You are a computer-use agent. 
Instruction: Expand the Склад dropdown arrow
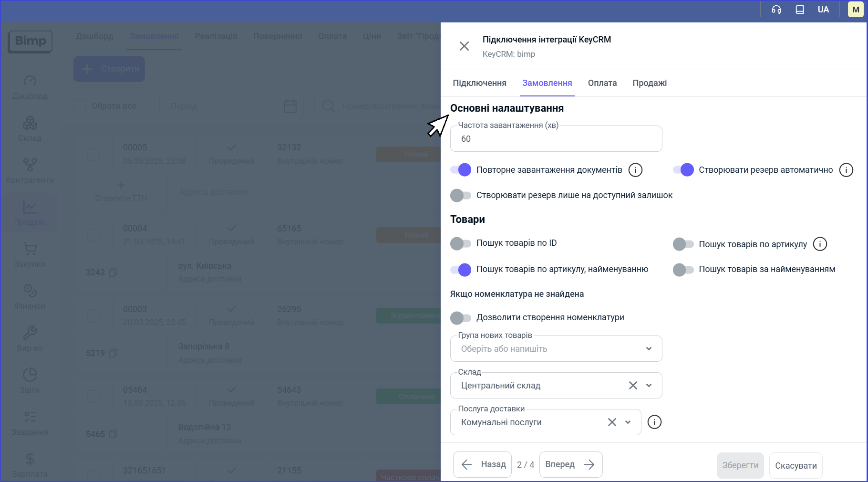point(649,385)
